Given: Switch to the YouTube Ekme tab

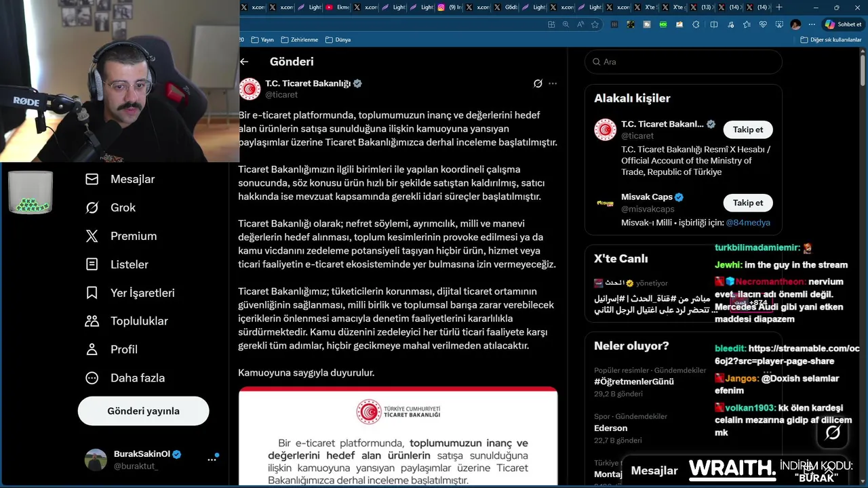Looking at the screenshot, I should point(337,7).
